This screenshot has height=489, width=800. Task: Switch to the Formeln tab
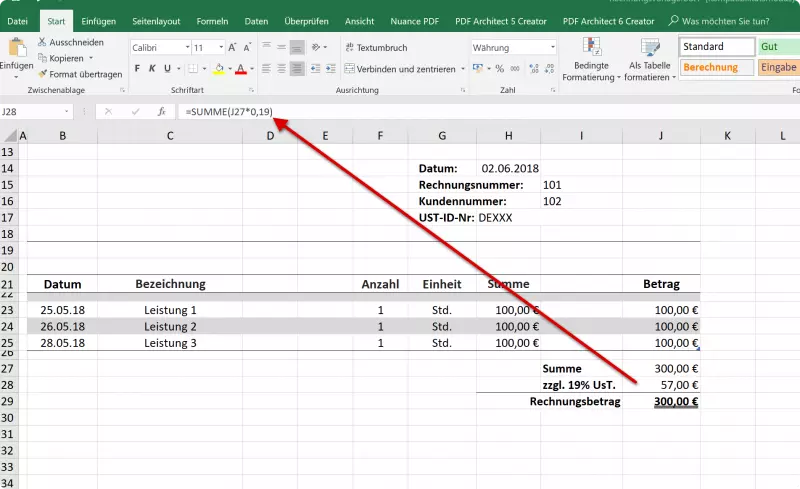[x=212, y=21]
